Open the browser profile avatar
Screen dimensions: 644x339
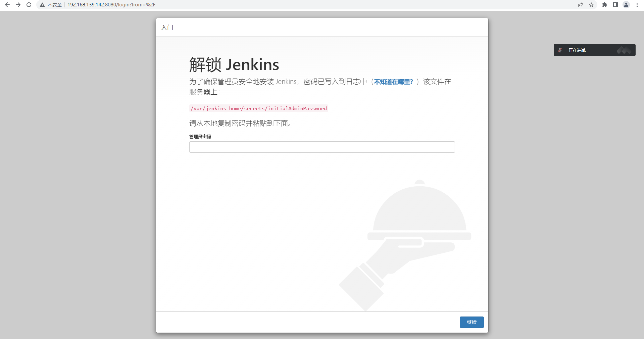click(x=626, y=5)
